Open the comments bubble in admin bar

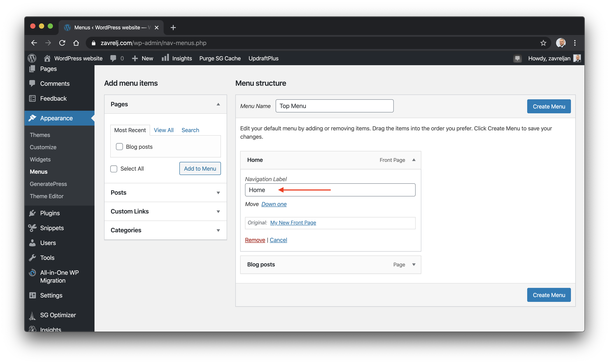pos(113,58)
